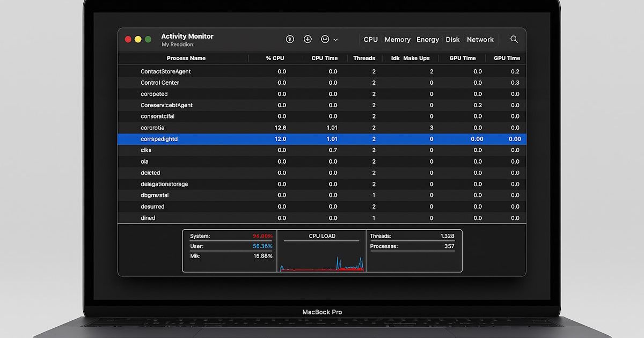
Task: Select the Disk tab
Action: [x=453, y=40]
